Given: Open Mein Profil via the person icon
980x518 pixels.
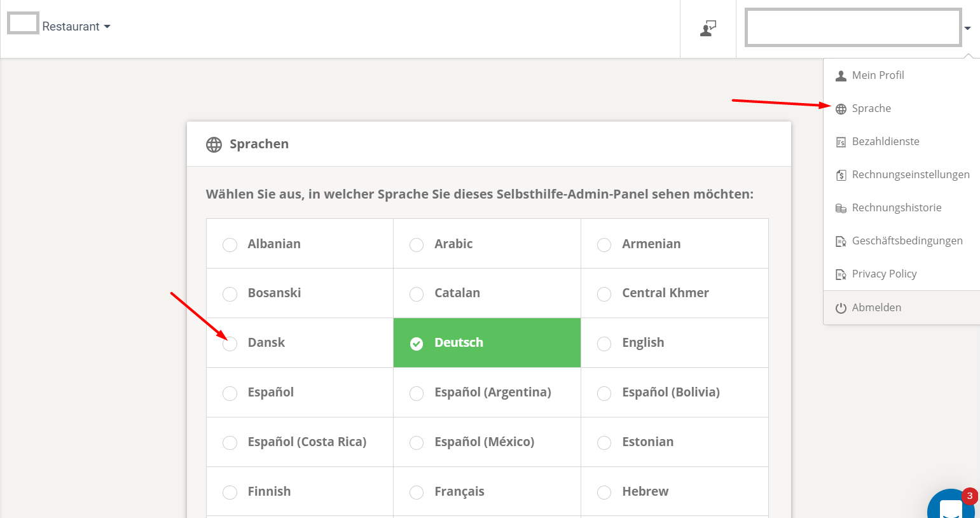Looking at the screenshot, I should click(x=841, y=75).
